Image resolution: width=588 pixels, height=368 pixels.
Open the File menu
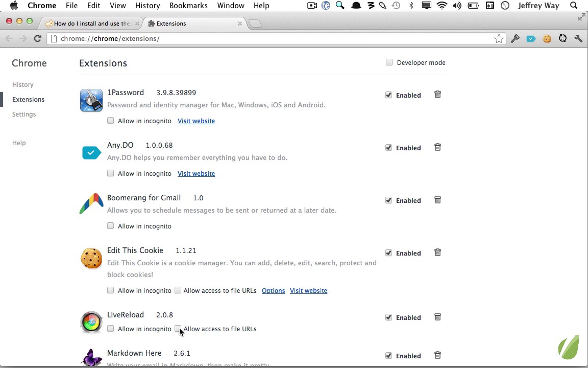[71, 5]
